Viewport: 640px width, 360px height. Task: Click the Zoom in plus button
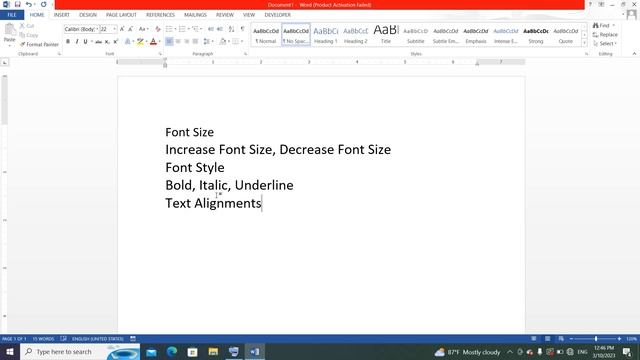point(619,339)
